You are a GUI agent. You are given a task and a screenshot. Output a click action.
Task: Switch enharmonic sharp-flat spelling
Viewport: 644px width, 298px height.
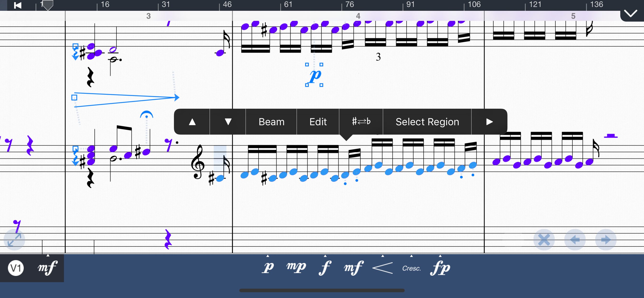point(361,122)
